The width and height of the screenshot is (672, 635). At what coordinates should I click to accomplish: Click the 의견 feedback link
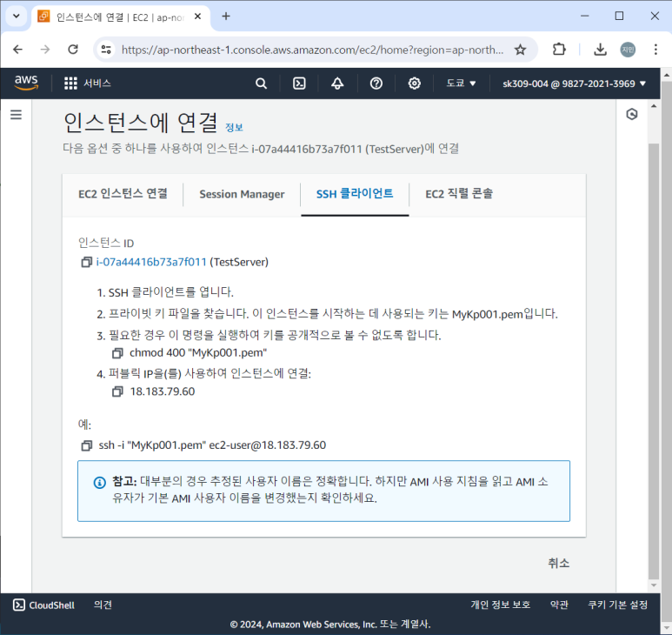(103, 605)
